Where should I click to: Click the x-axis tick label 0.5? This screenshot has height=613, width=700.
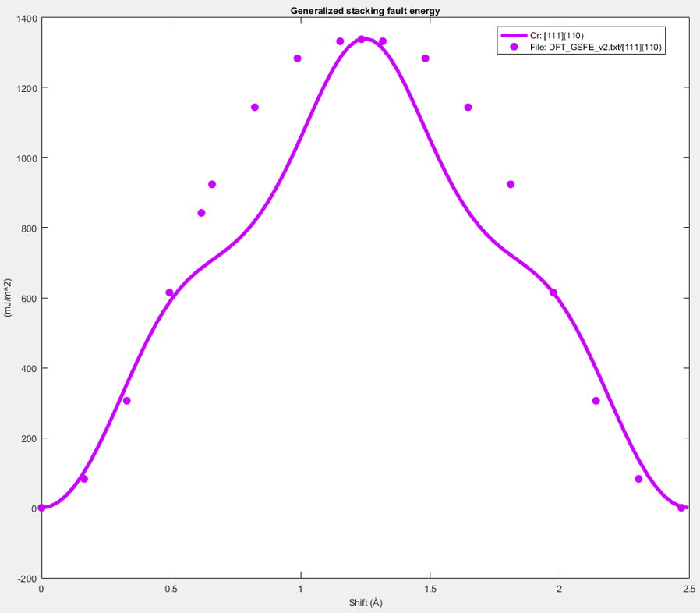click(x=171, y=590)
